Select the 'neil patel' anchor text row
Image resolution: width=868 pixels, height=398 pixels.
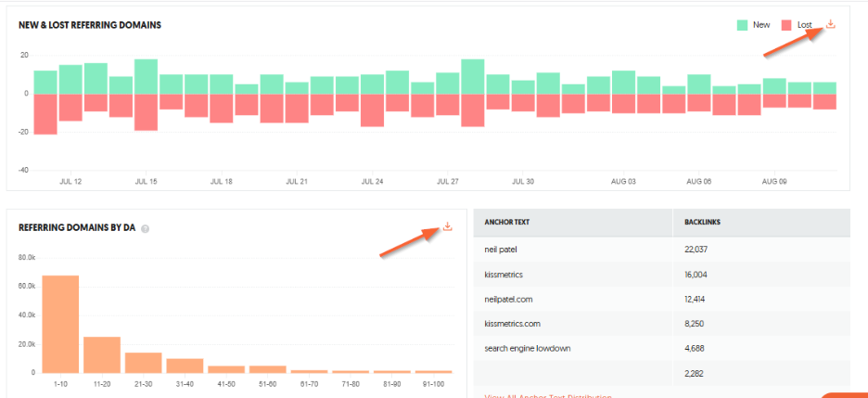[661, 250]
